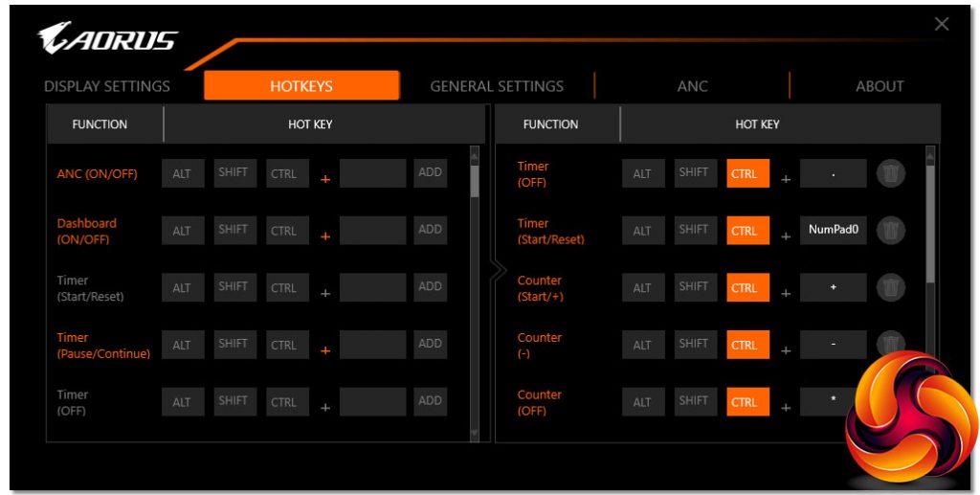Click left list scrollbar down arrow
Screen dimensions: 980x495
[x=475, y=433]
